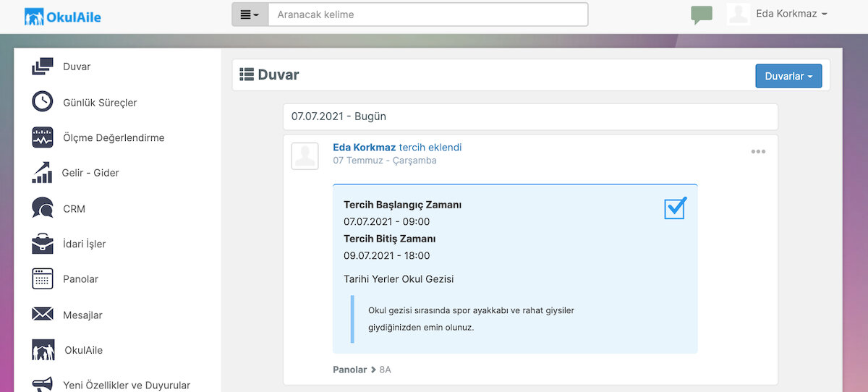Click the OkulAile sidebar icon
This screenshot has width=868, height=392.
click(x=43, y=350)
